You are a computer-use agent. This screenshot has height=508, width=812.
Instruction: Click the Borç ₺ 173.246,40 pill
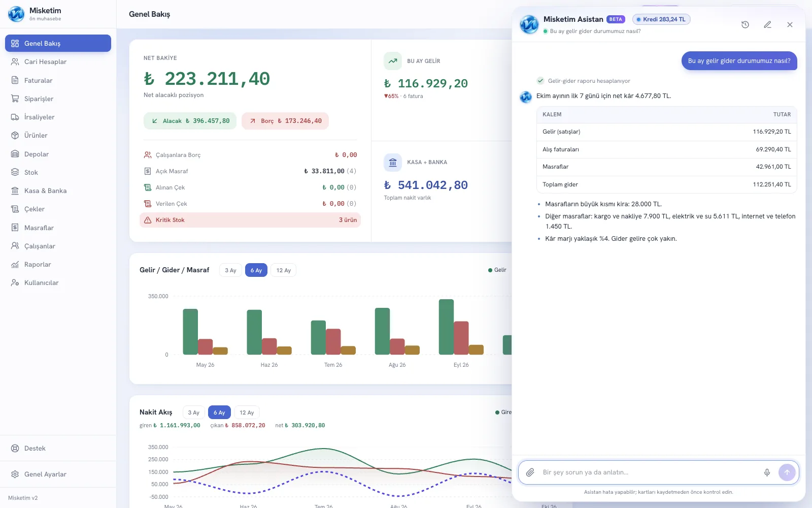tap(285, 121)
